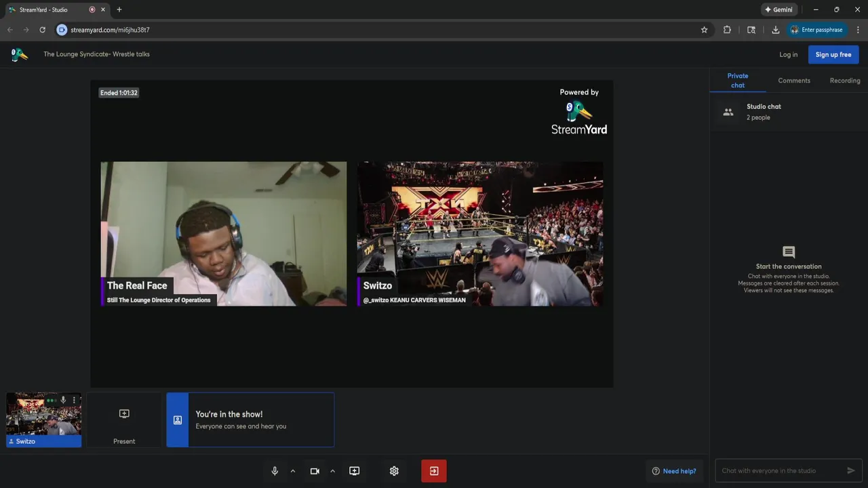The image size is (868, 488).
Task: Click the send message arrow icon
Action: click(851, 470)
